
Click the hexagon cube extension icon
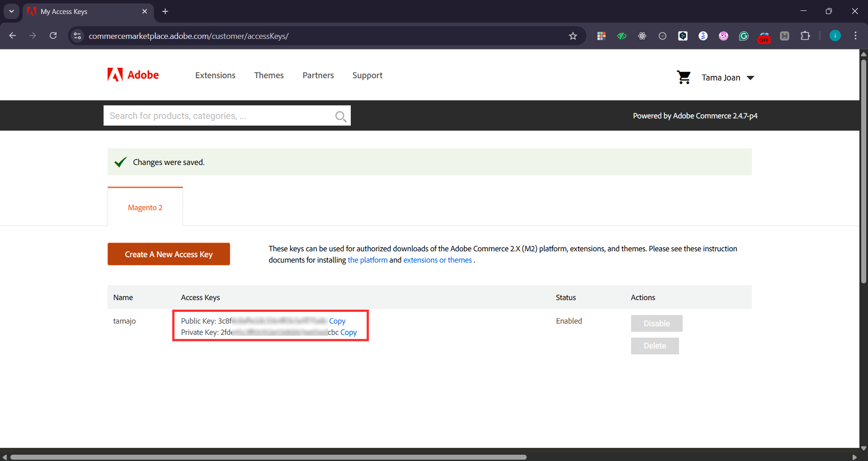[683, 36]
